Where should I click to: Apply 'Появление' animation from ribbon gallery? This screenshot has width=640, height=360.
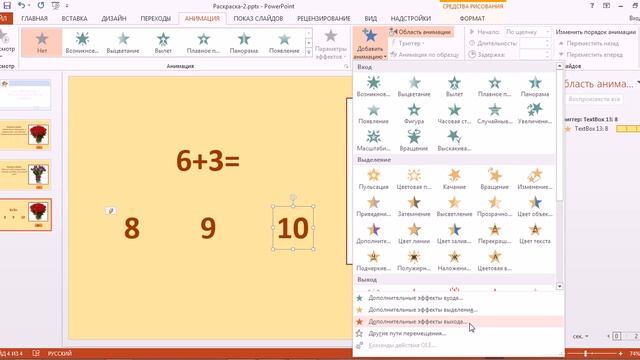[x=284, y=42]
